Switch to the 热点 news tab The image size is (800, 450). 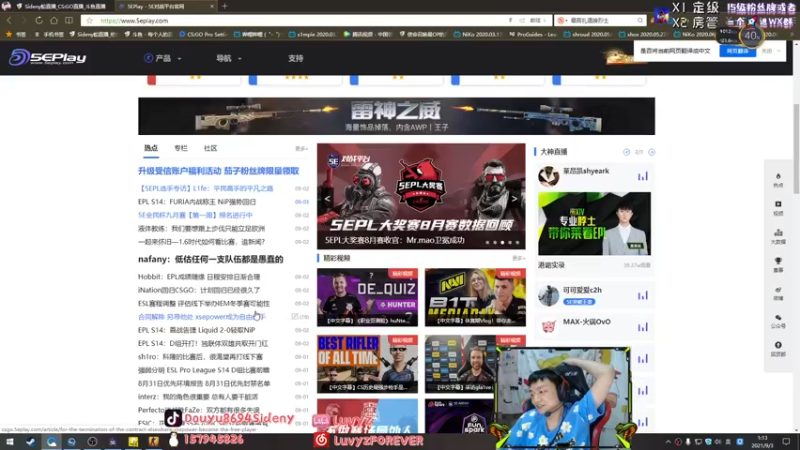151,148
